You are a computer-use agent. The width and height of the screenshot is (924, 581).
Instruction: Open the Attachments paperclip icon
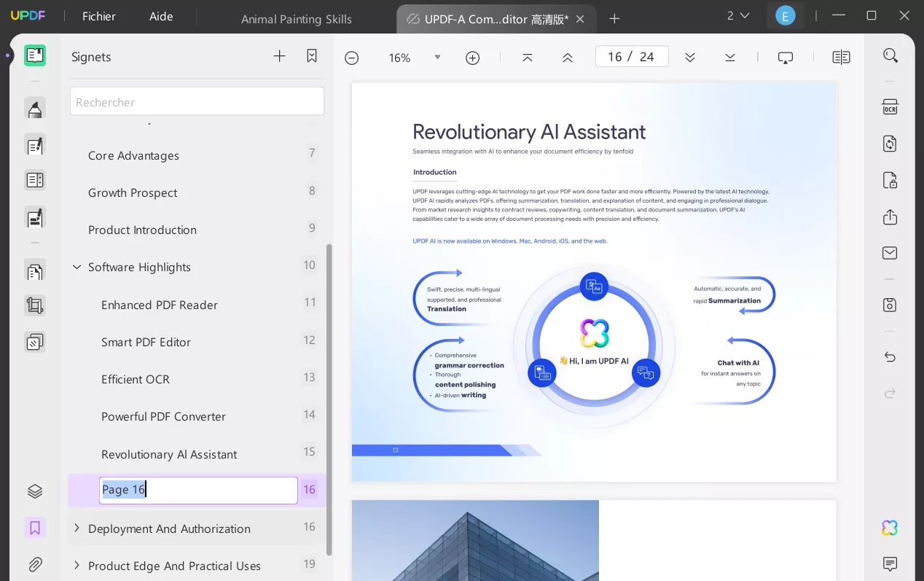[x=35, y=564]
